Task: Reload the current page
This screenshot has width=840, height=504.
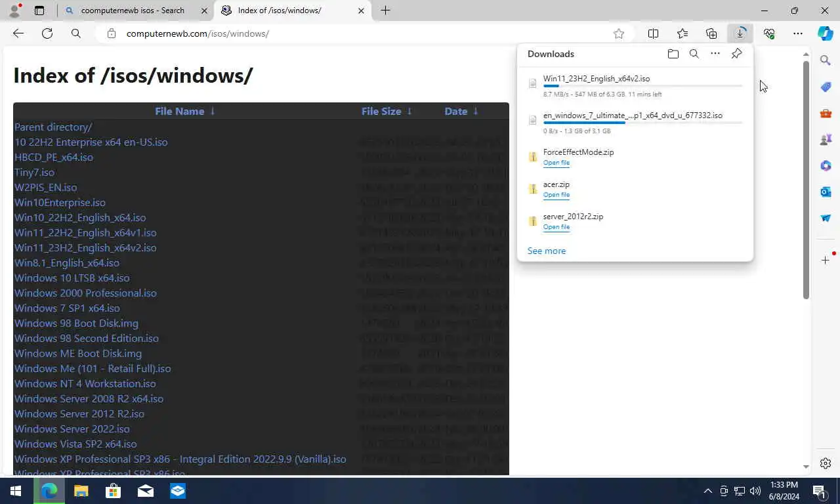Action: click(47, 33)
